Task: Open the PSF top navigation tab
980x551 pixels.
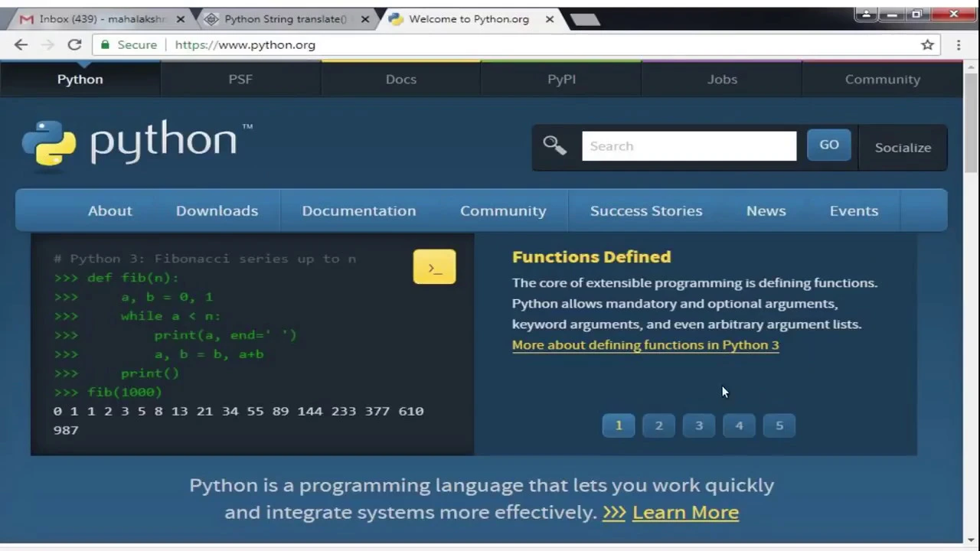Action: tap(240, 79)
